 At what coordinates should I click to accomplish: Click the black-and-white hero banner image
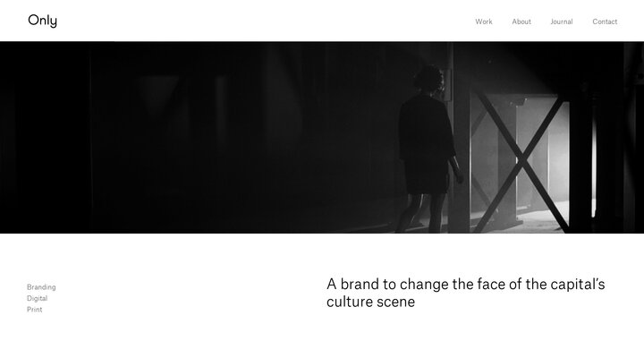click(322, 137)
